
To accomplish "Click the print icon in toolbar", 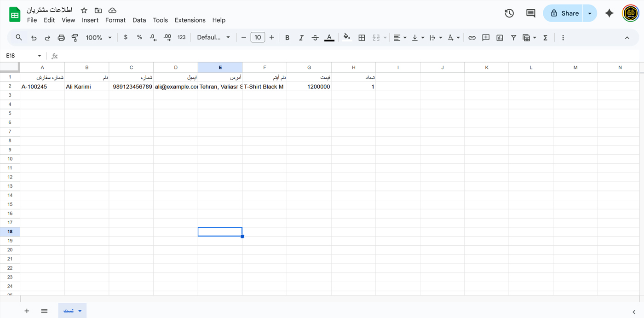I will point(61,38).
